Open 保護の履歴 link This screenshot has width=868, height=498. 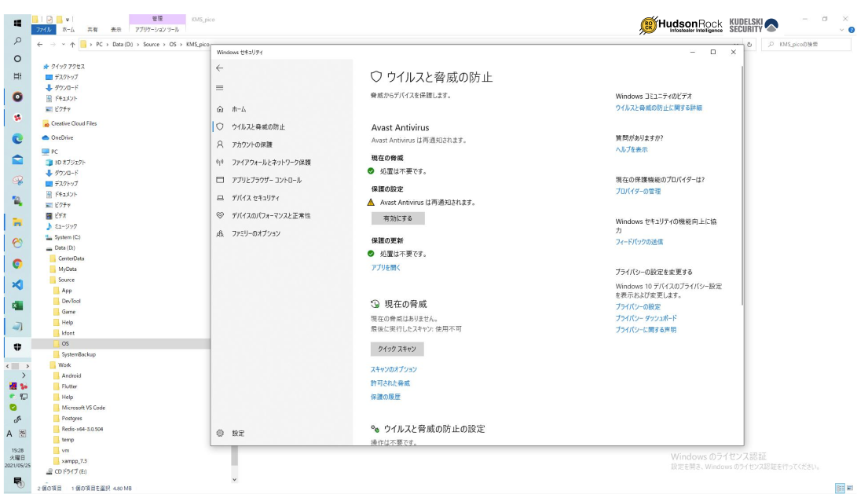385,397
